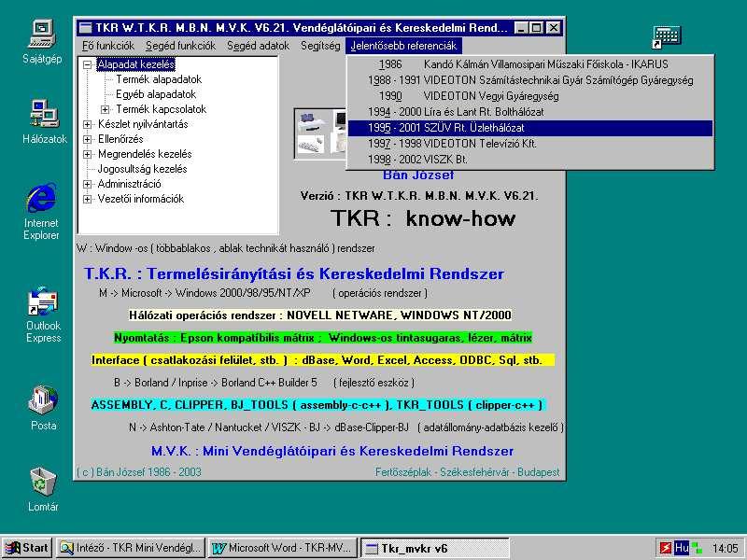Select Vezetői információk tree item
This screenshot has width=747, height=560.
pos(141,199)
